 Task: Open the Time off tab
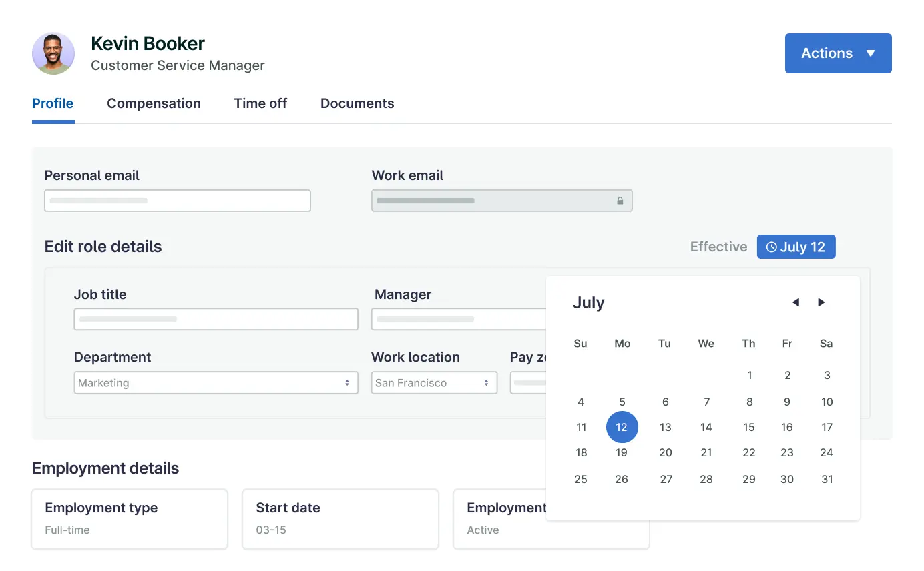(x=260, y=103)
